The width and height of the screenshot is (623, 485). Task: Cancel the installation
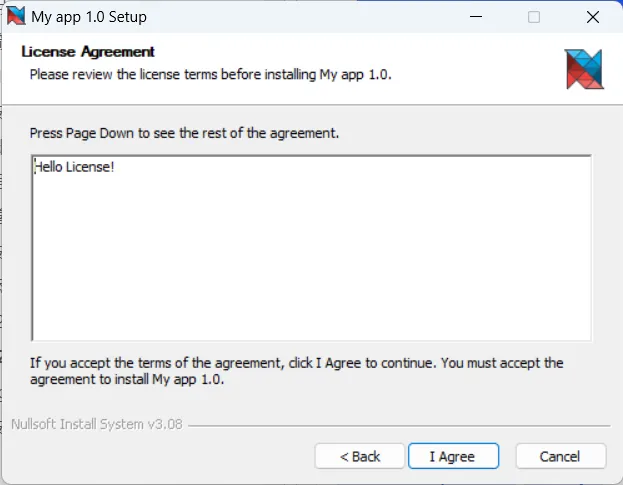[560, 456]
